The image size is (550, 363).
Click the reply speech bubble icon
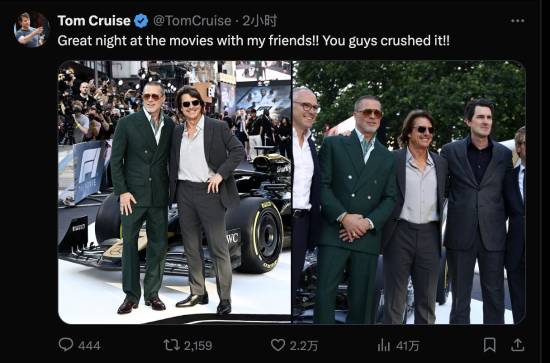[x=66, y=345]
